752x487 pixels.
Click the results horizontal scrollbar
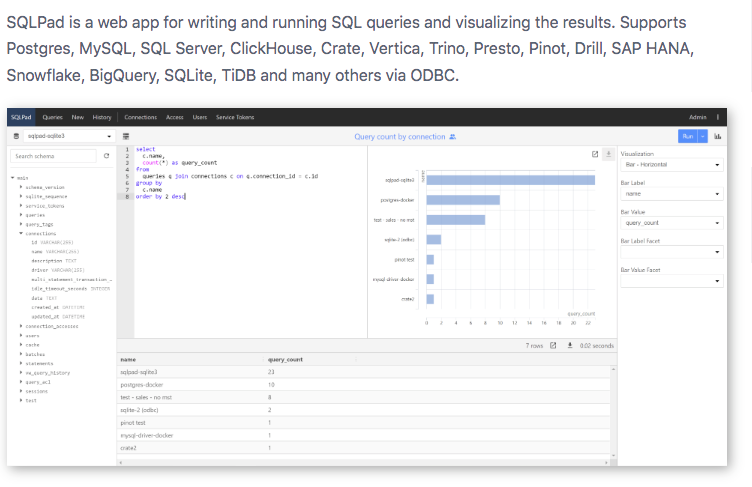(364, 463)
